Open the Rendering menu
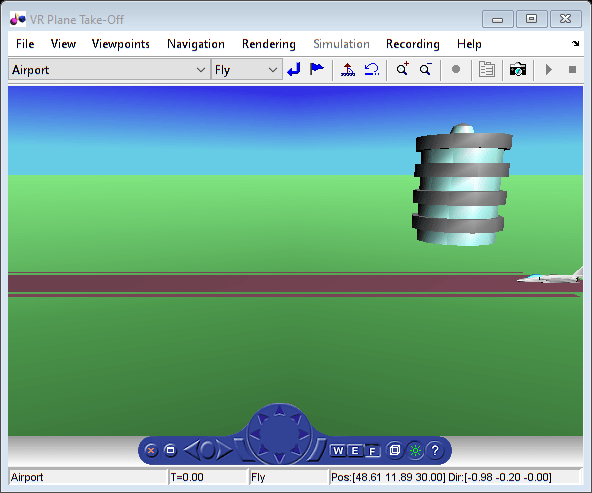 (269, 44)
